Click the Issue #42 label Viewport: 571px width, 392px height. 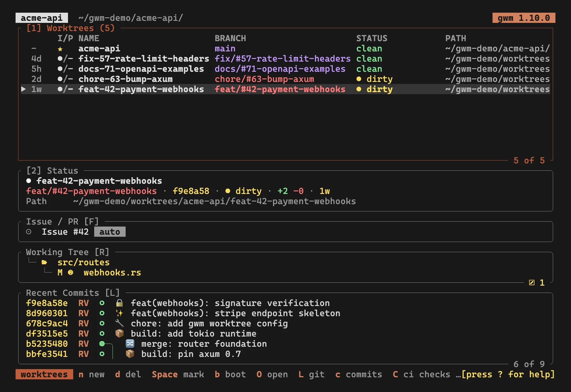pyautogui.click(x=65, y=232)
